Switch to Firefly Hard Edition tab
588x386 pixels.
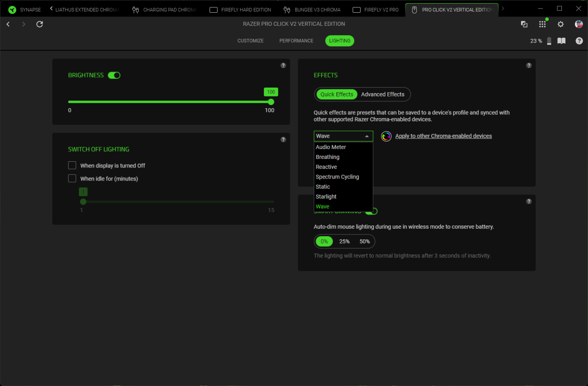(241, 10)
